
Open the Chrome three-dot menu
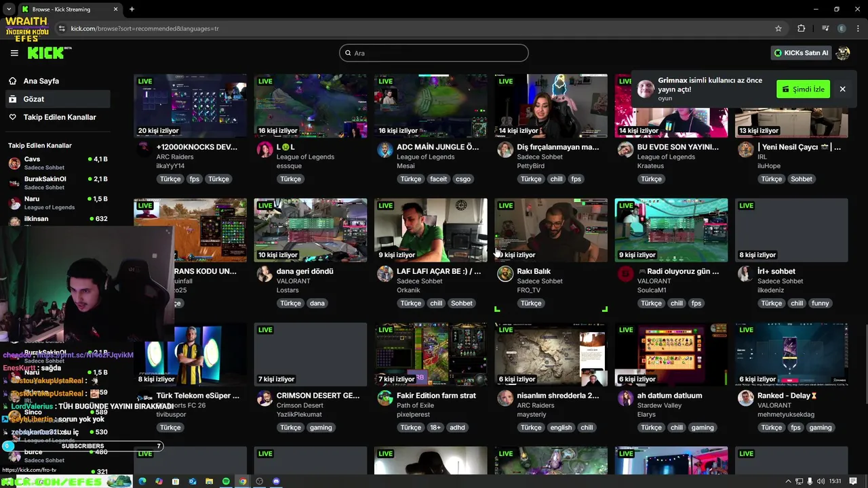tap(858, 28)
